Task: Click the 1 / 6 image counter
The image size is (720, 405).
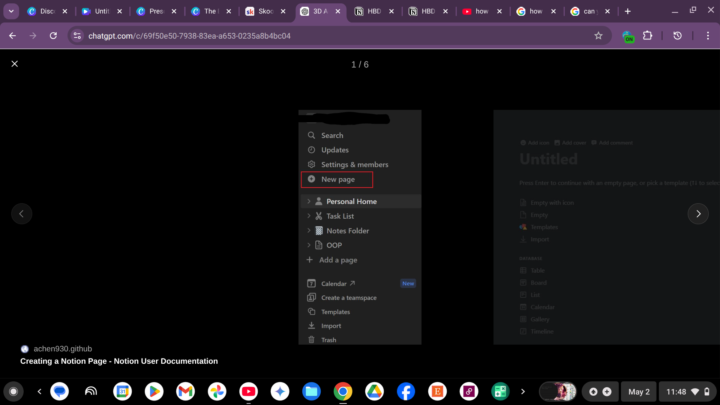Action: pyautogui.click(x=360, y=64)
